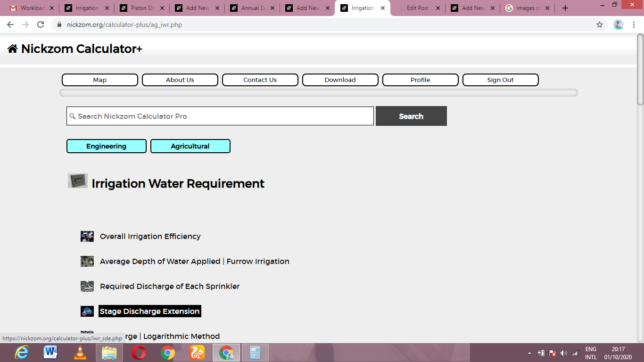Click the browser back arrow

10,25
